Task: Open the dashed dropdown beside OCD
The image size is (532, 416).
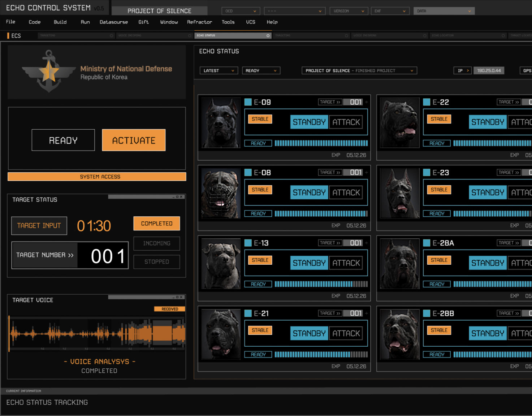Action: coord(294,11)
